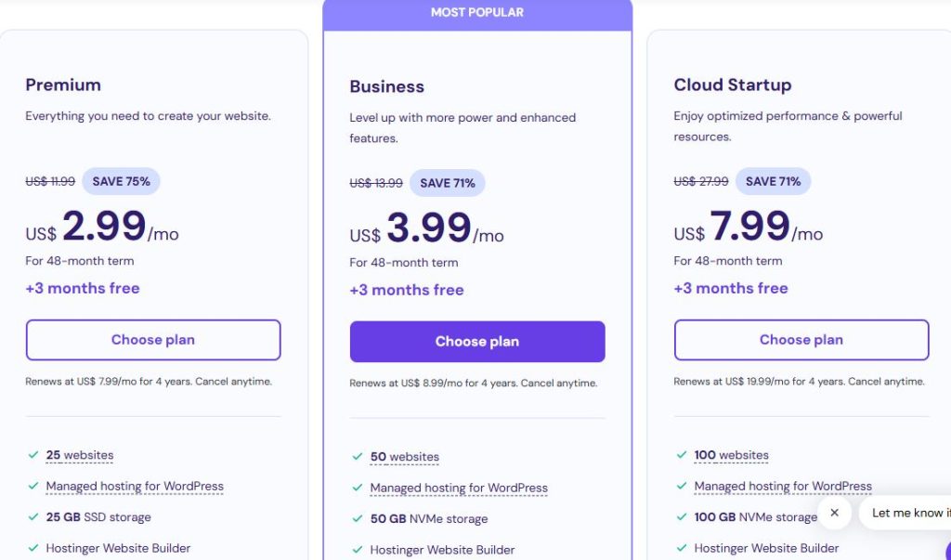Click 'Enjoy optimized performance' description
This screenshot has width=951, height=560.
coord(788,126)
